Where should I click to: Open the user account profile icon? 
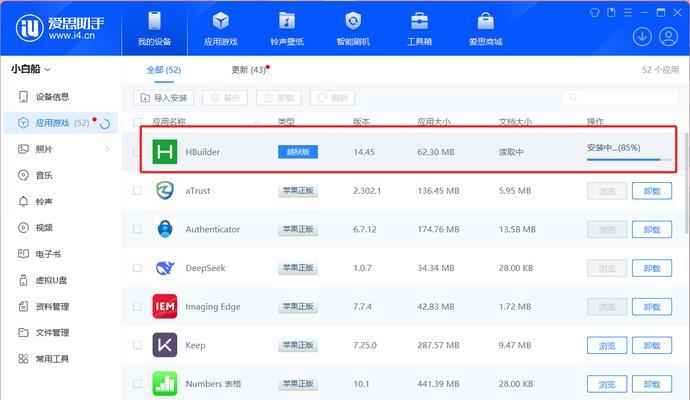(x=668, y=37)
